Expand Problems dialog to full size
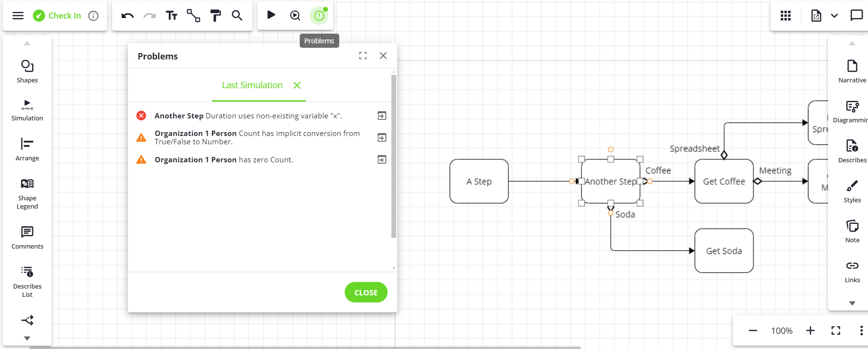 363,56
